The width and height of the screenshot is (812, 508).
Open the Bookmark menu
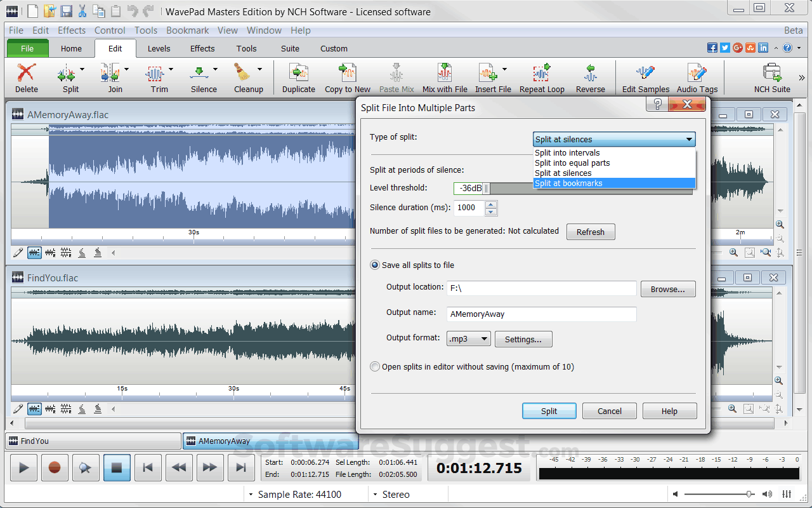click(187, 30)
